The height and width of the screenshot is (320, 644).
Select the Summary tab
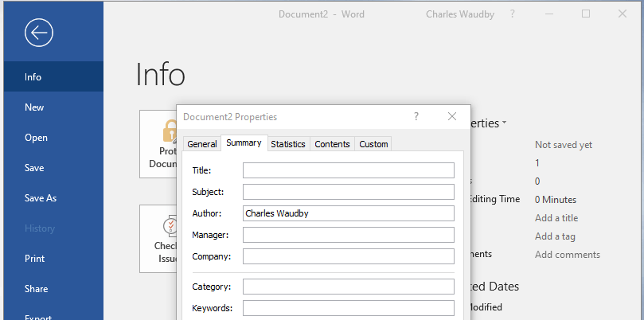tap(244, 143)
